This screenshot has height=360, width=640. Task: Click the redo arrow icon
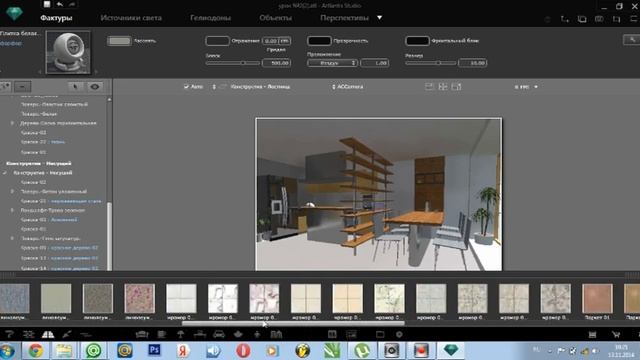point(72,4)
